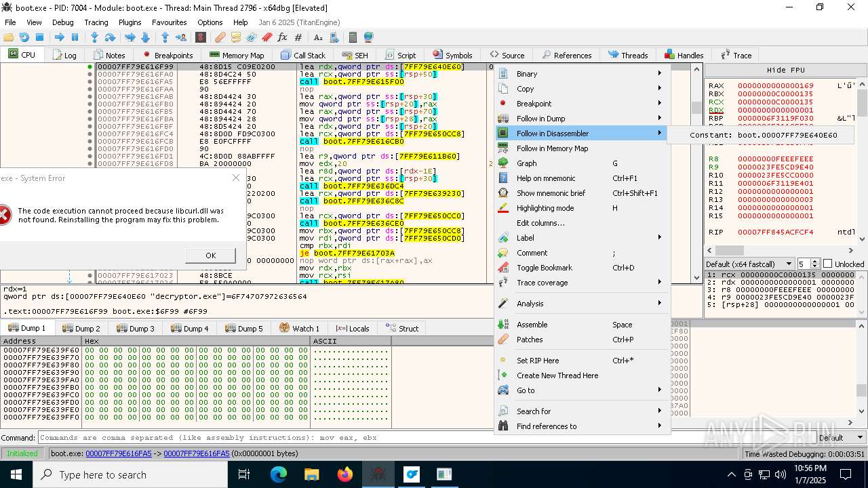
Task: Close the System Error dialog with X
Action: click(x=236, y=178)
